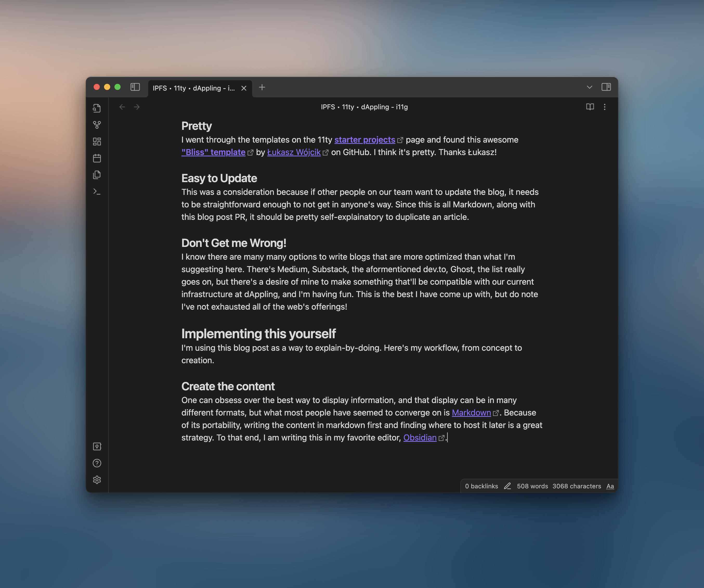Expand the breadcrumb dropdown arrow
Image resolution: width=704 pixels, height=588 pixels.
pos(589,87)
